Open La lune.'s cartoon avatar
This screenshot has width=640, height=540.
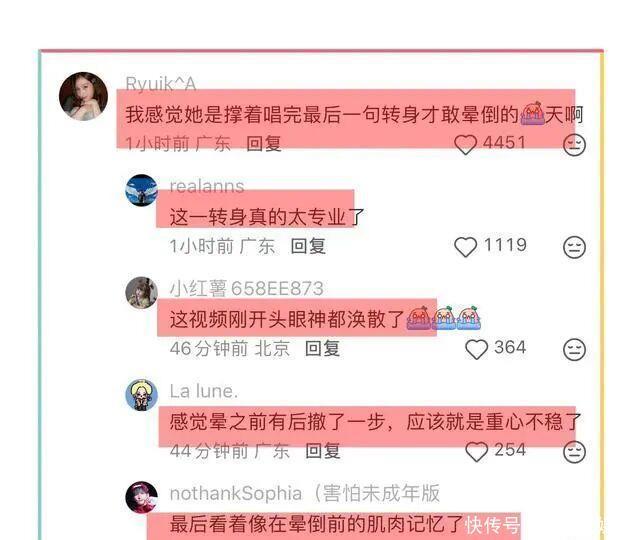pos(141,395)
